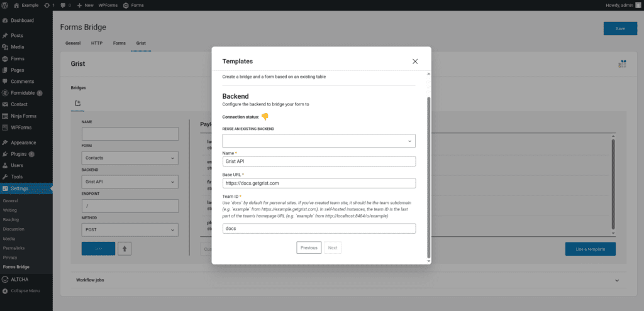Open the Comments sidebar menu

26,82
